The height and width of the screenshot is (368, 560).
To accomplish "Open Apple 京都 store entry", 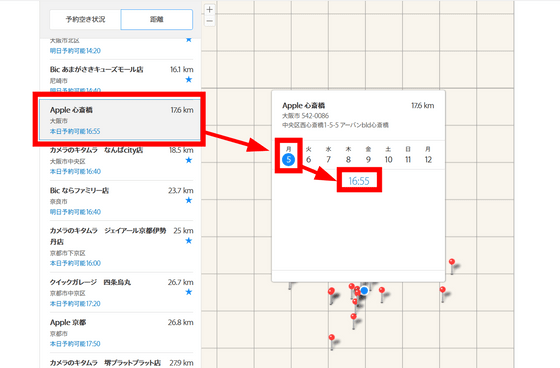I will point(121,333).
